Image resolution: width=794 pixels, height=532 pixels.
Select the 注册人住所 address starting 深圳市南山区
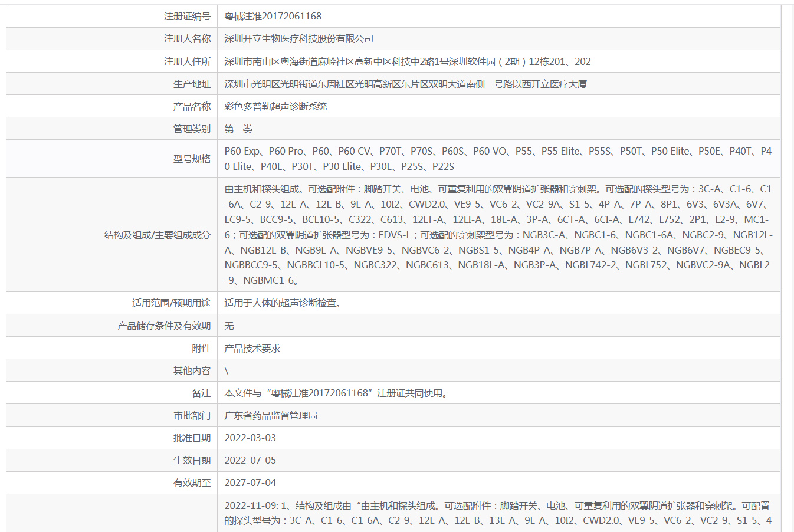[x=408, y=61]
